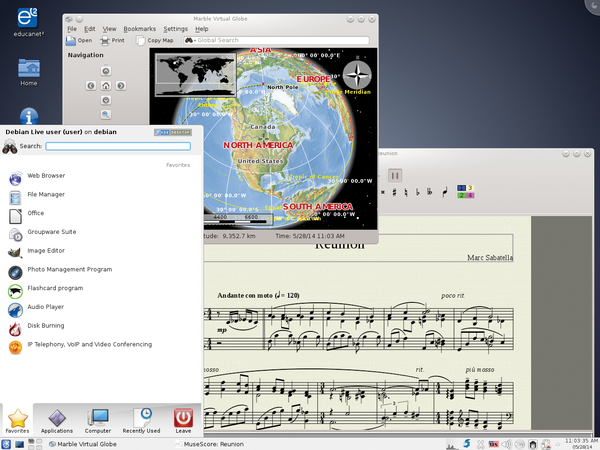Open the View menu in Marble
The image size is (600, 450).
[109, 29]
